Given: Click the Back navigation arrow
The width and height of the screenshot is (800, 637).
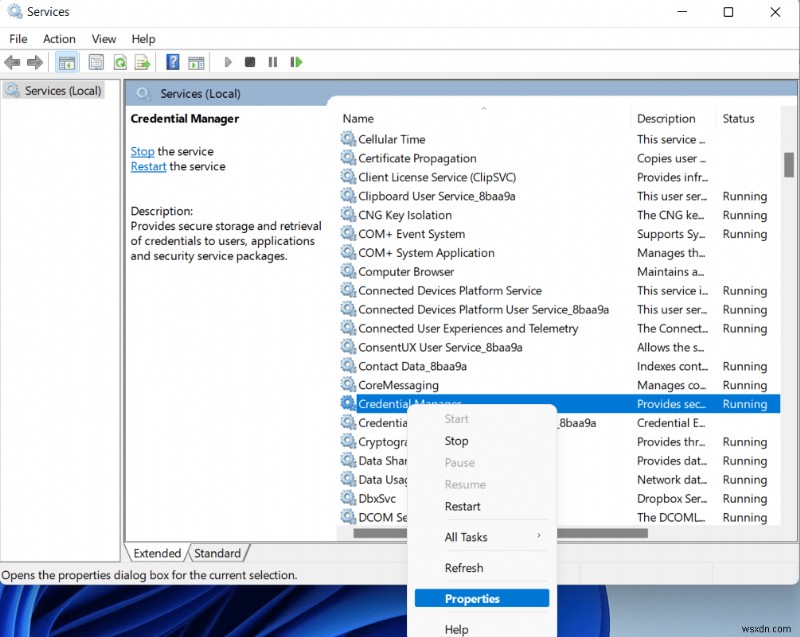Looking at the screenshot, I should point(13,62).
